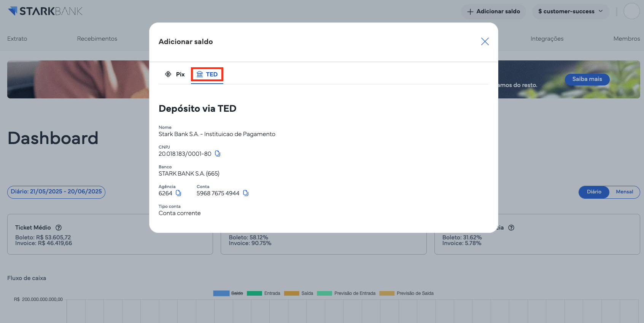Open the Extrato menu

tap(17, 39)
